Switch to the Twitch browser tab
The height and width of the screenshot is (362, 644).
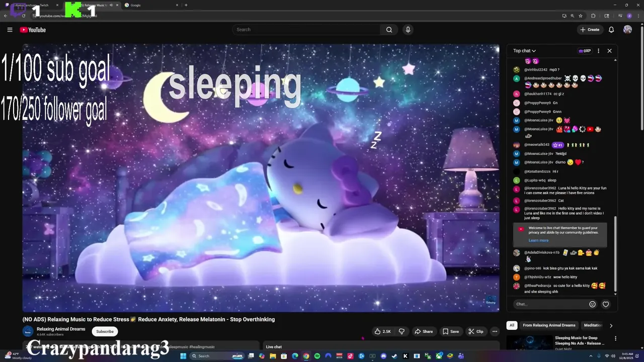click(31, 5)
